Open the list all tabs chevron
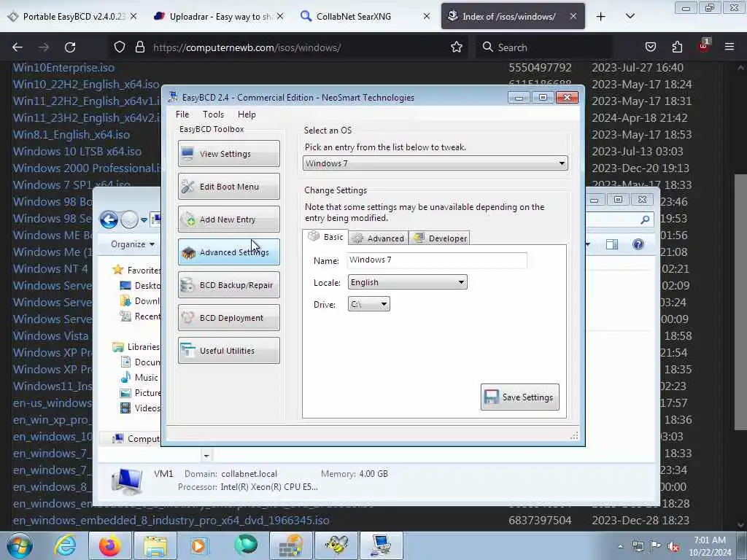The height and width of the screenshot is (560, 747). (630, 16)
